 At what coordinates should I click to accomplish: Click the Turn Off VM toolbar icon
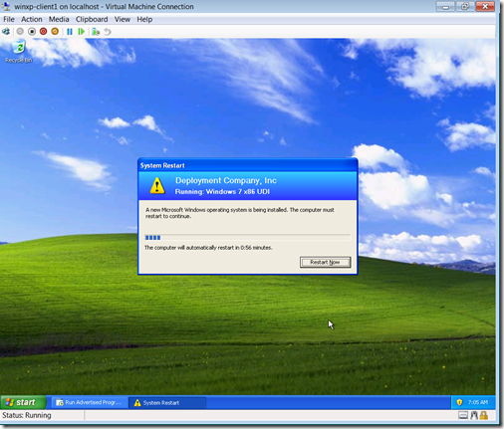[x=32, y=32]
